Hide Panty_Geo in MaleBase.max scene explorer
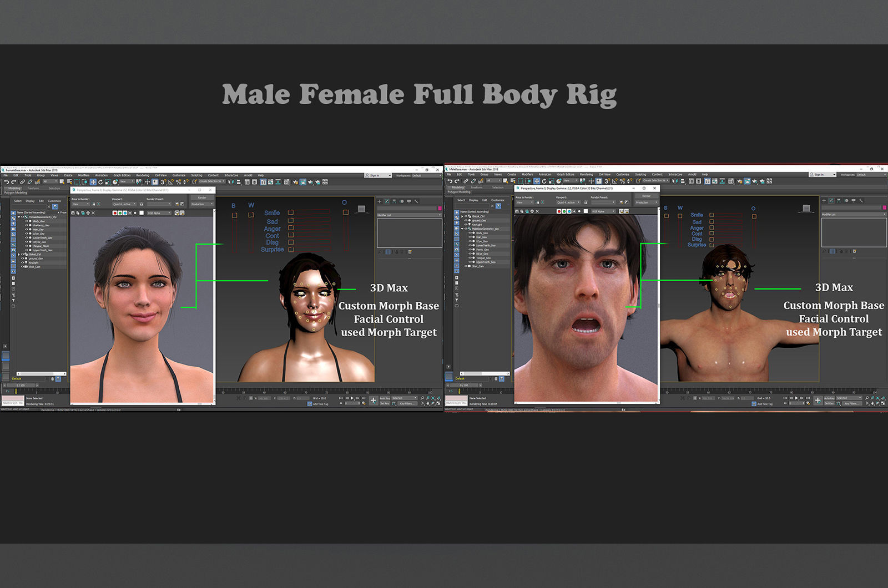The height and width of the screenshot is (588, 888). tap(470, 250)
